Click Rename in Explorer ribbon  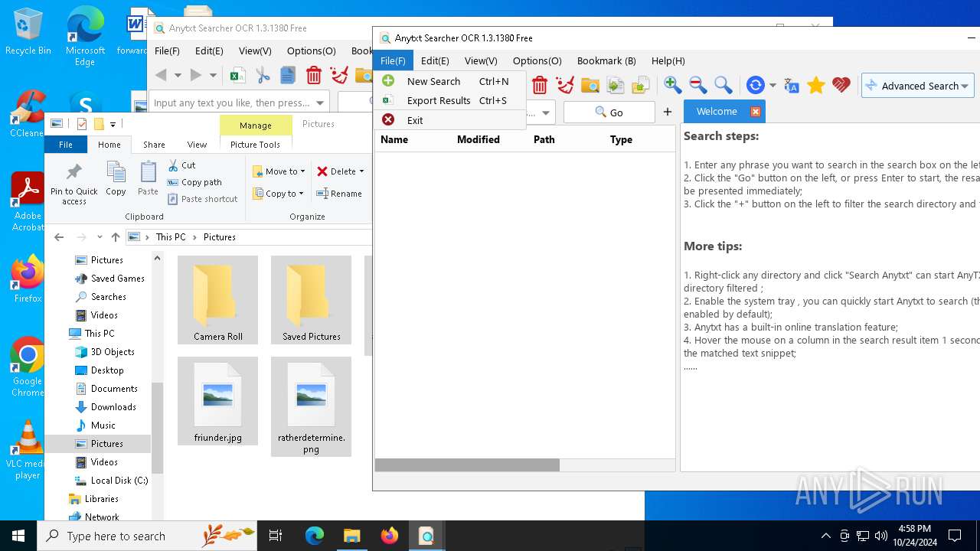click(x=339, y=194)
